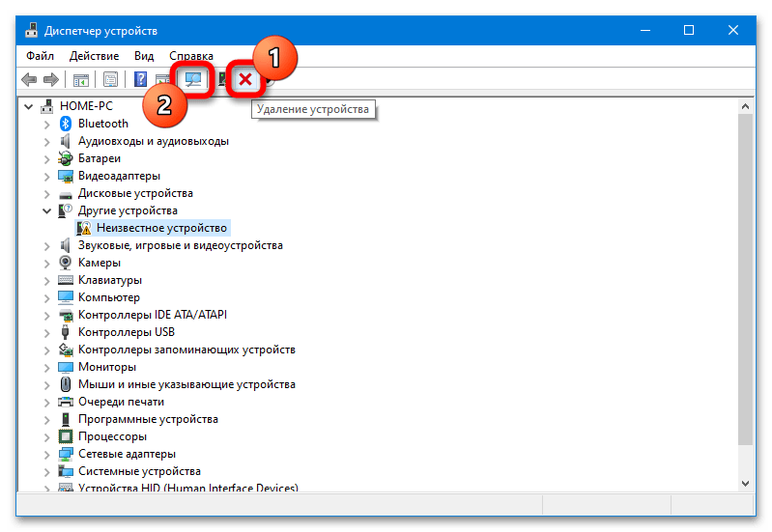Maximize the Диспетчер устройств window
Image resolution: width=772 pixels, height=532 pixels.
pyautogui.click(x=689, y=31)
